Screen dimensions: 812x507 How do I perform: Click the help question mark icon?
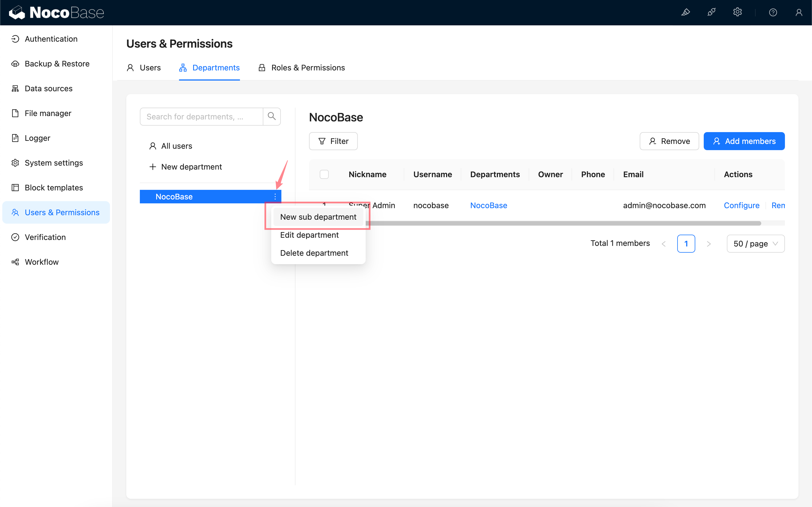pos(773,12)
